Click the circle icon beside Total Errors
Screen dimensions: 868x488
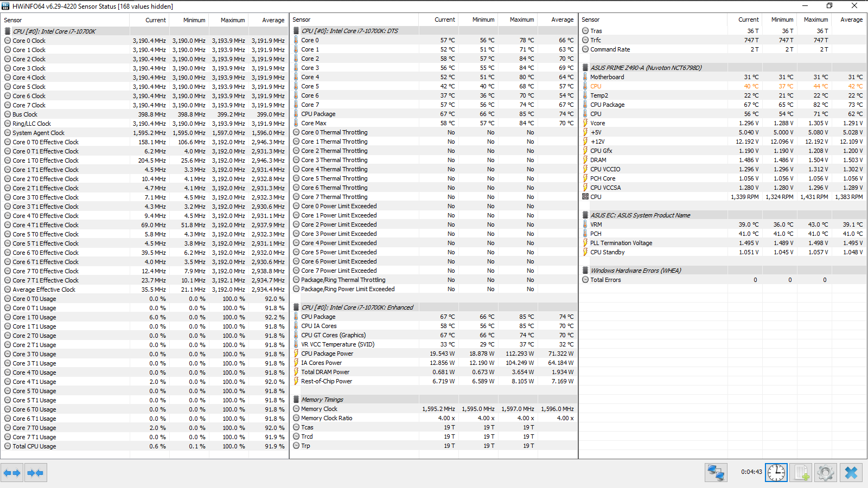(x=585, y=280)
